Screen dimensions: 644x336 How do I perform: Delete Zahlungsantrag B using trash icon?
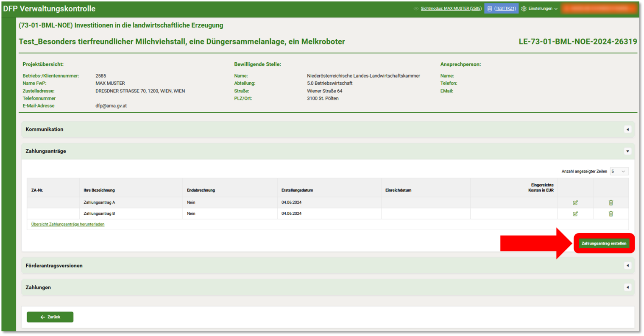[x=611, y=214]
